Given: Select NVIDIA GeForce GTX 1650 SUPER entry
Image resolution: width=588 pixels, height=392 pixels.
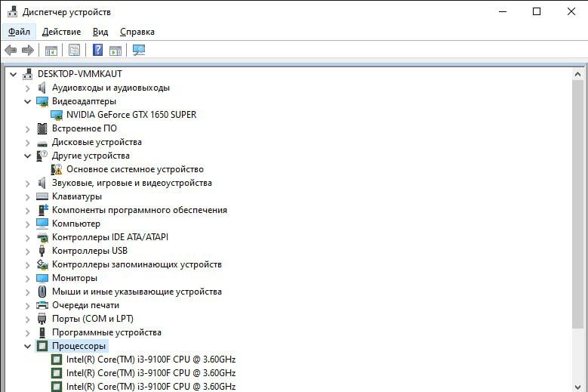Looking at the screenshot, I should click(x=131, y=115).
